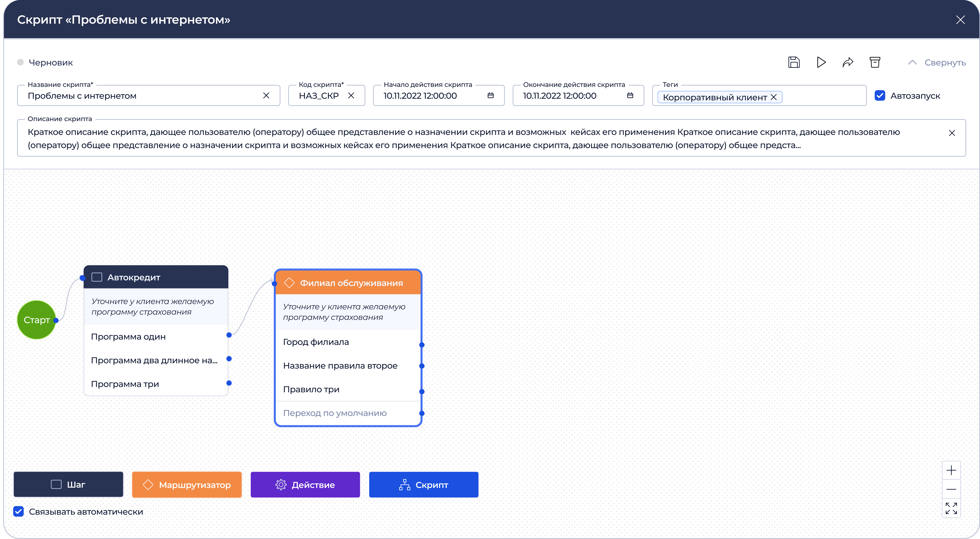Click the Программа один output connector
The width and height of the screenshot is (980, 539).
pos(229,335)
